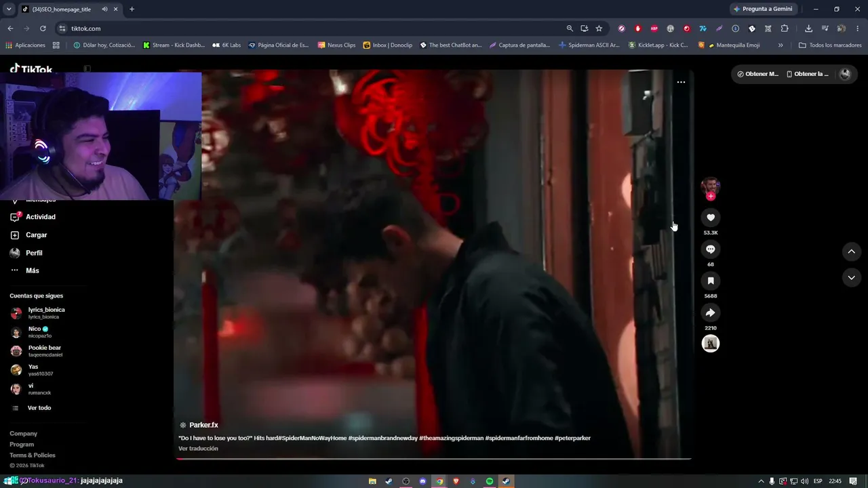The height and width of the screenshot is (488, 868).
Task: Share the video using the arrow icon
Action: pyautogui.click(x=710, y=312)
